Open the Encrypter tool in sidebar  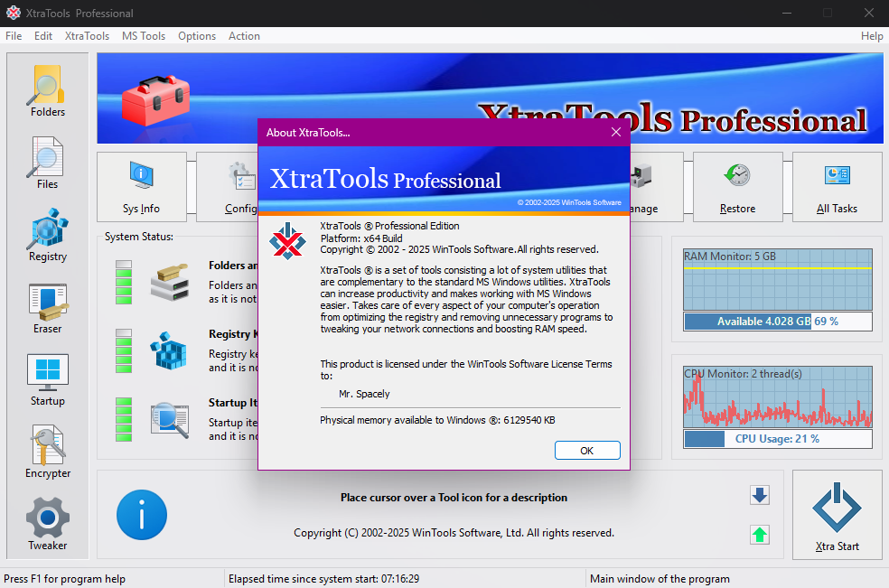coord(48,452)
